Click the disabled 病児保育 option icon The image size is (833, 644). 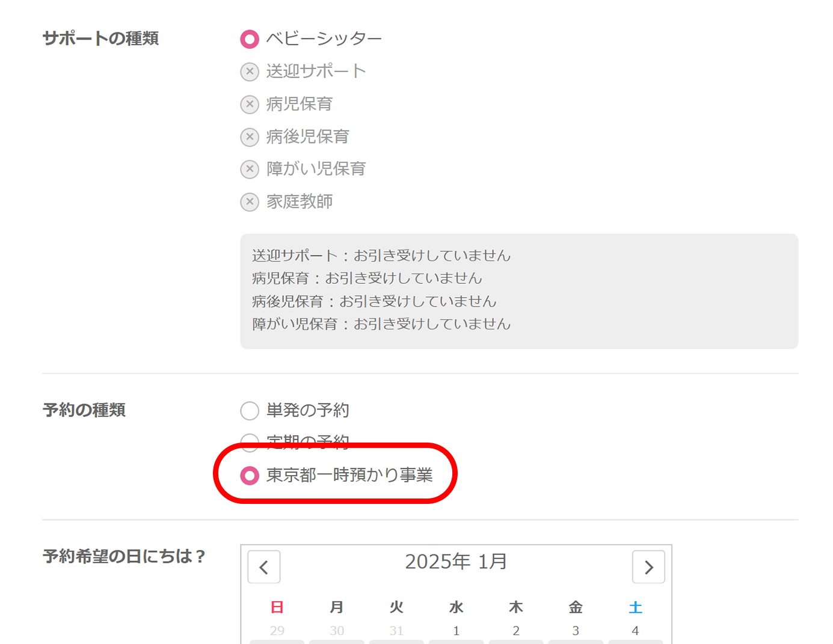250,104
